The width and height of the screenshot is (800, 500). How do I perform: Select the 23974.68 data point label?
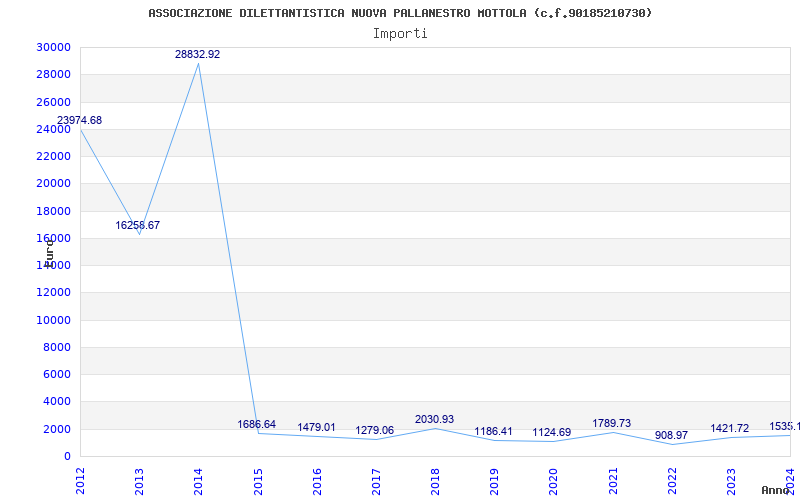[x=79, y=120]
